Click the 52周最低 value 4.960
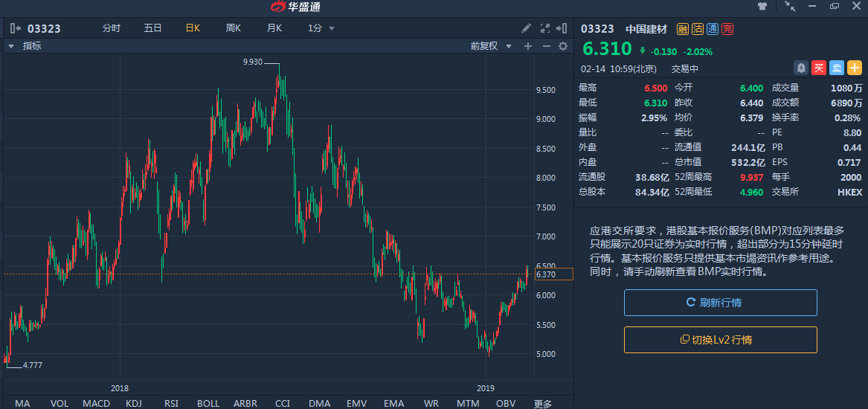Screen dimensions: 868x409 pyautogui.click(x=753, y=192)
